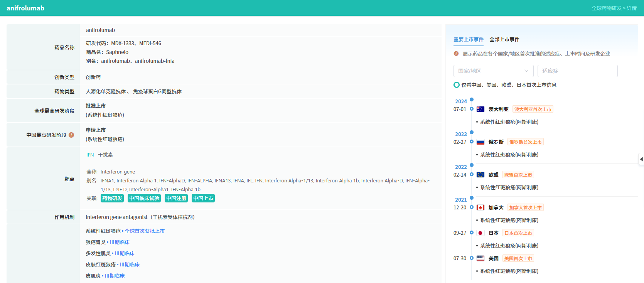The height and width of the screenshot is (283, 644).
Task: Toggle 仅看中国、美国、欧盟、日本首次上市信息 filter
Action: click(457, 85)
